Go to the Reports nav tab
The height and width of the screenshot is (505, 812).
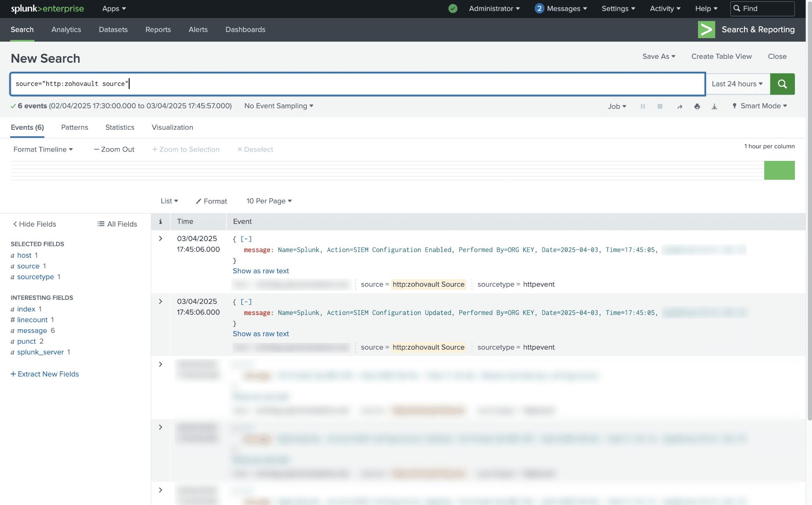pyautogui.click(x=158, y=29)
